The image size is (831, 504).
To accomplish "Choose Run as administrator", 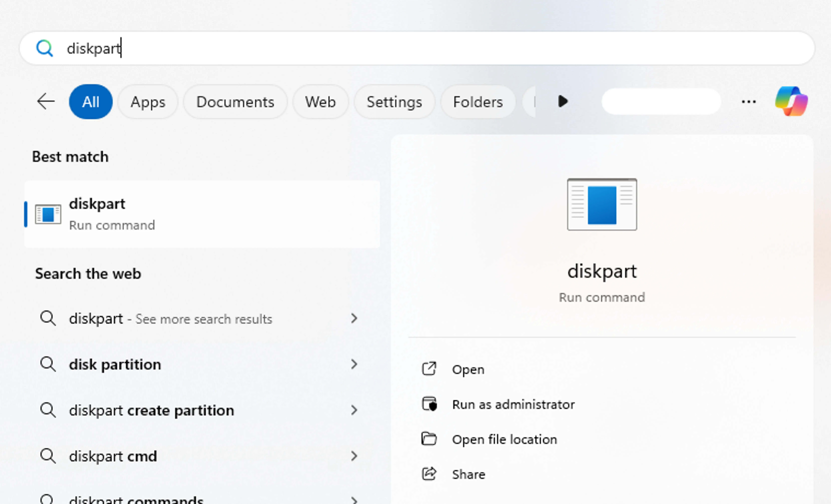I will click(513, 404).
